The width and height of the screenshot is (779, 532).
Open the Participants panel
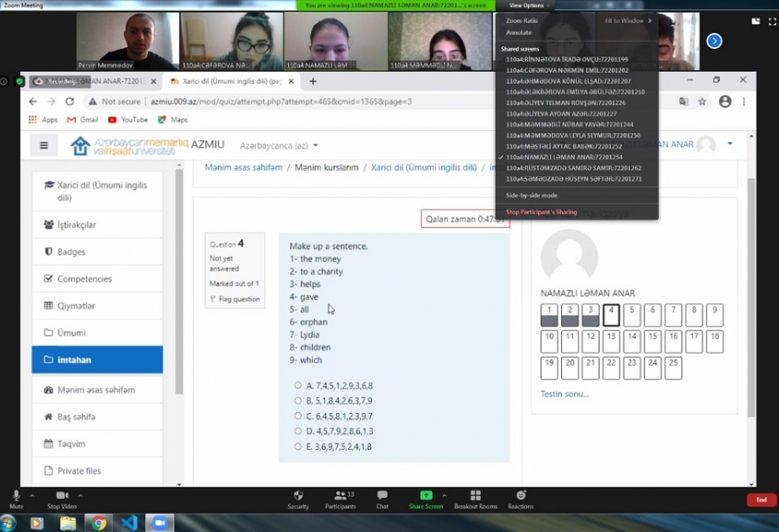340,499
